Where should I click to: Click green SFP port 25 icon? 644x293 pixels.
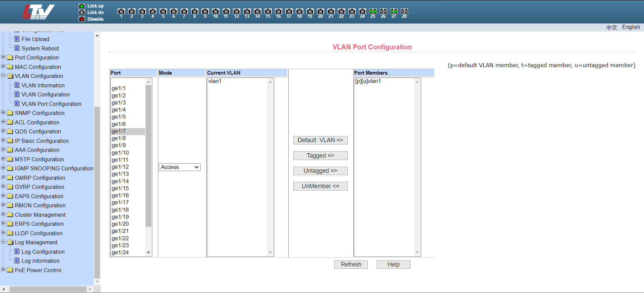point(373,11)
